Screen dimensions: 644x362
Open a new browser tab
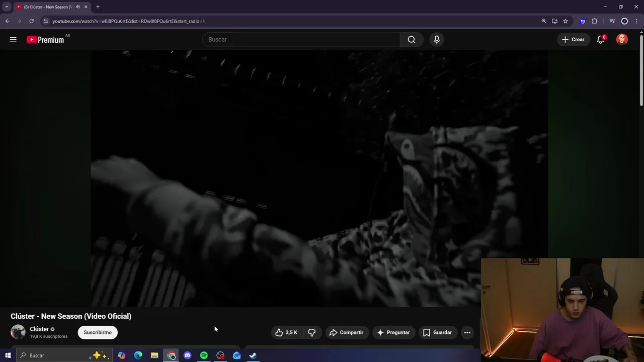[98, 7]
